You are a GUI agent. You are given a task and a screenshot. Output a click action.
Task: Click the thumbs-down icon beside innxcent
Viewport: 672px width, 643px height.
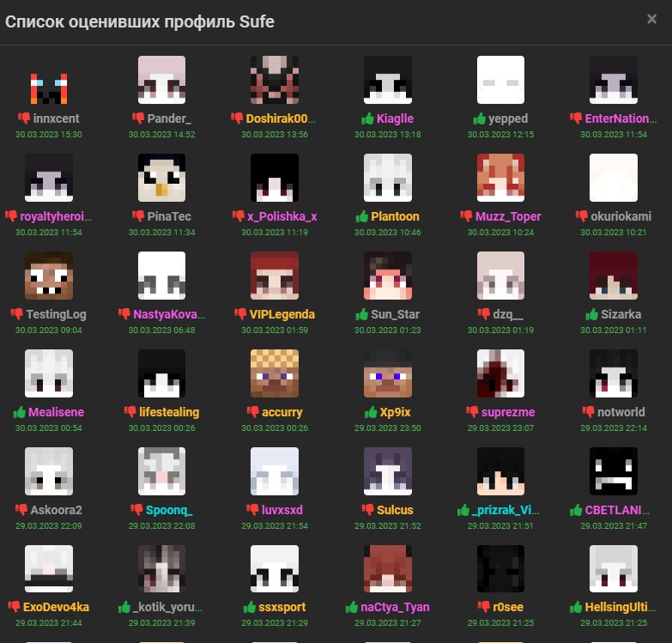coord(23,119)
